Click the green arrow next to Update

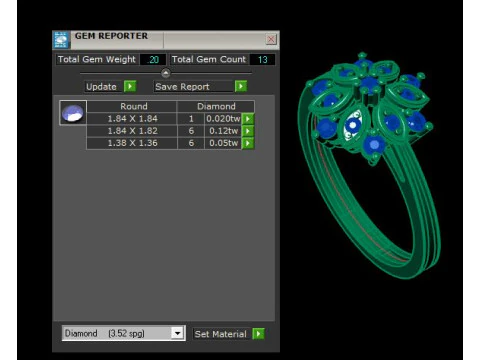pos(130,86)
